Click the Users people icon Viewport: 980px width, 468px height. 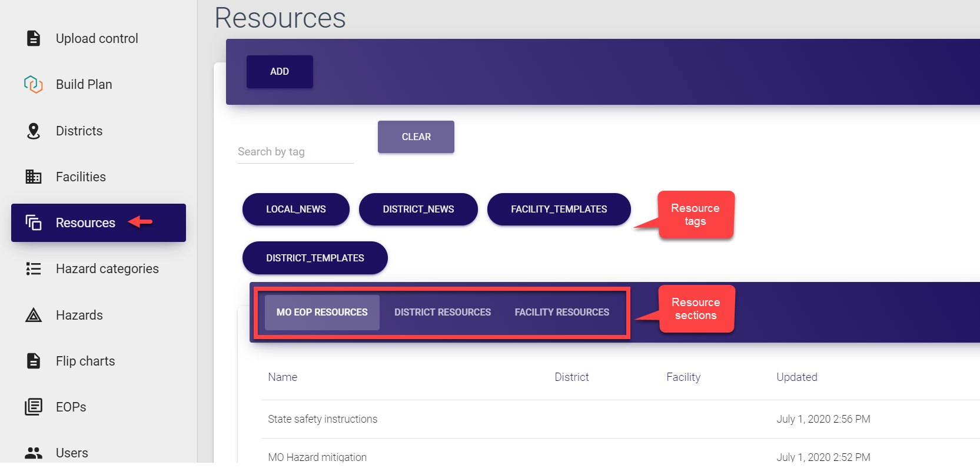[34, 453]
